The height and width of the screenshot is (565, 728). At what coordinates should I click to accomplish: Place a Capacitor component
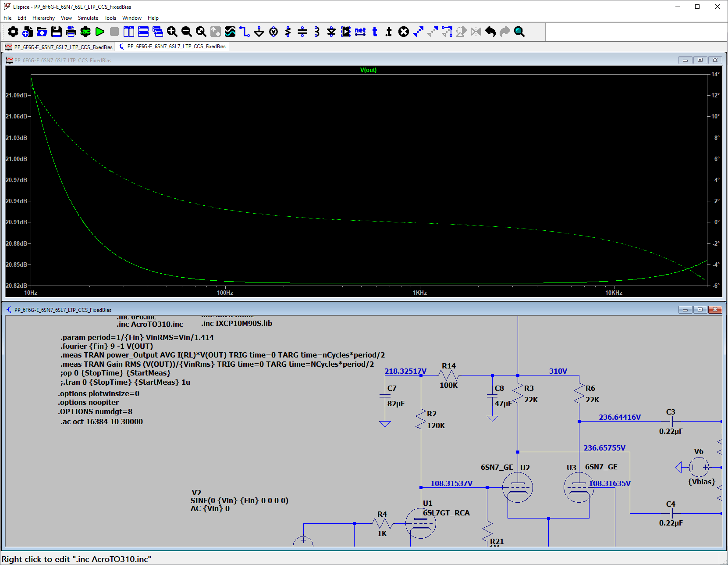302,32
